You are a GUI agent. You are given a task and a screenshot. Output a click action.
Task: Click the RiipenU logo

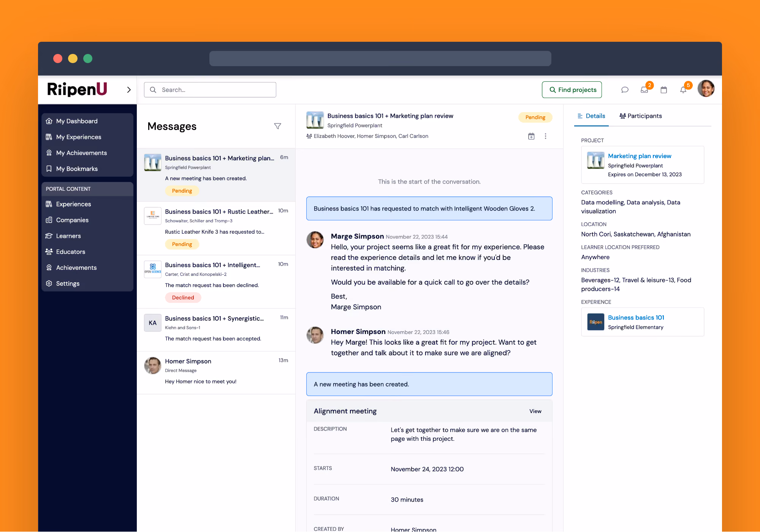pos(77,89)
